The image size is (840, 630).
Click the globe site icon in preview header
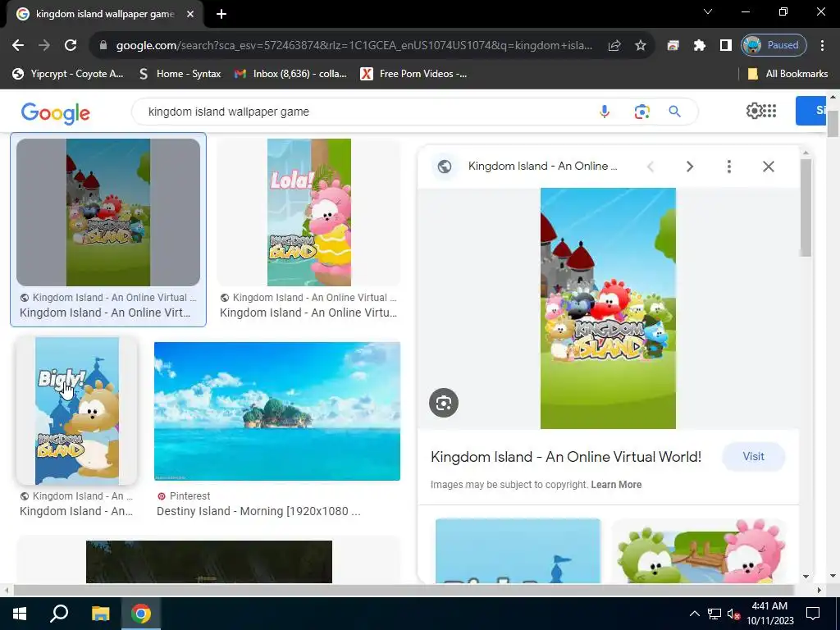pos(444,167)
